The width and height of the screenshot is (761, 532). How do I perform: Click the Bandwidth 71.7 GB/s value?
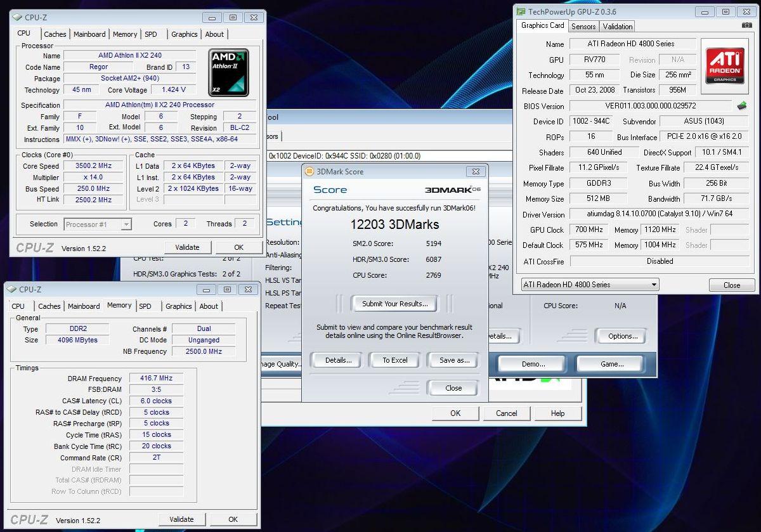(717, 198)
